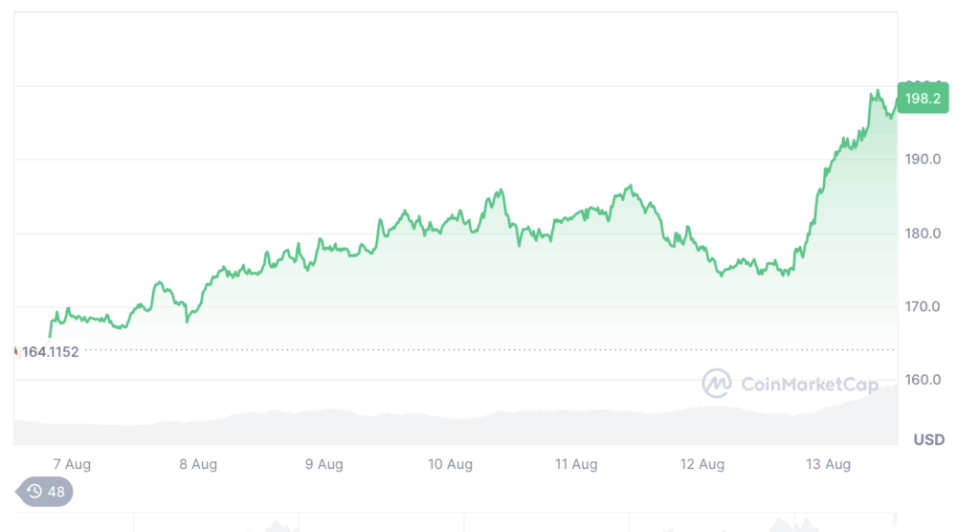Select the 8 Aug date label
The height and width of the screenshot is (532, 980).
click(198, 464)
